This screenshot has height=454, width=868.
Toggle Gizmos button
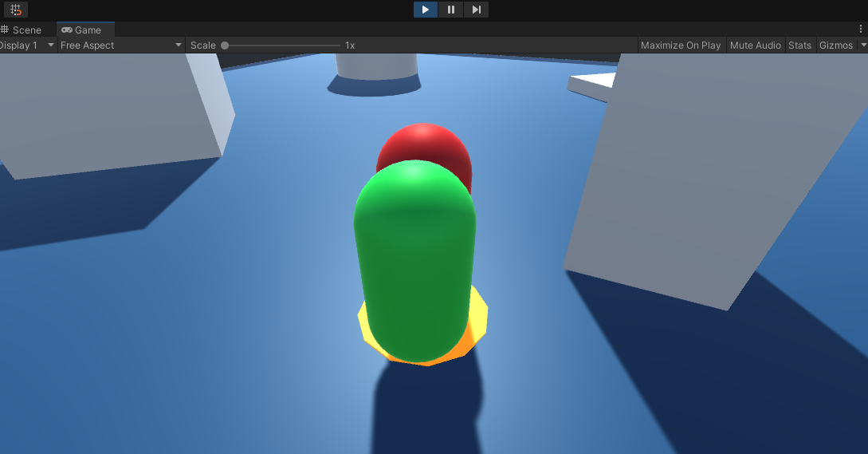coord(836,45)
